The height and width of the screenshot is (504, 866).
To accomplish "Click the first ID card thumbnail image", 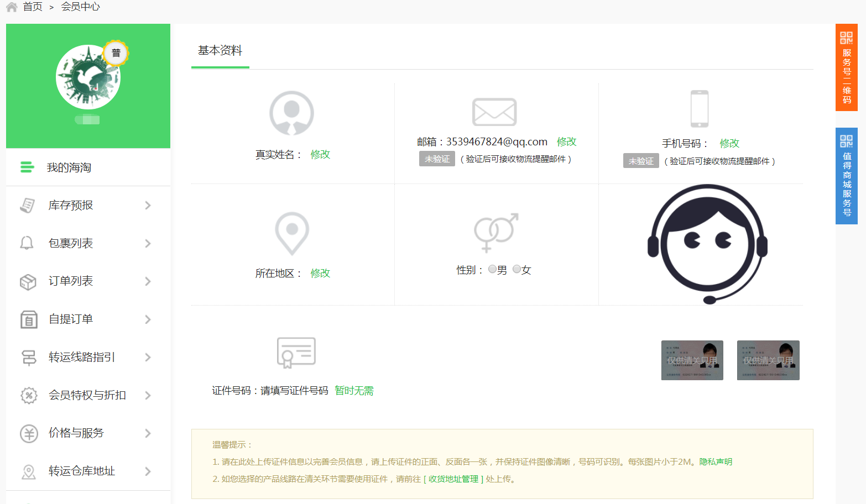I will pyautogui.click(x=692, y=360).
